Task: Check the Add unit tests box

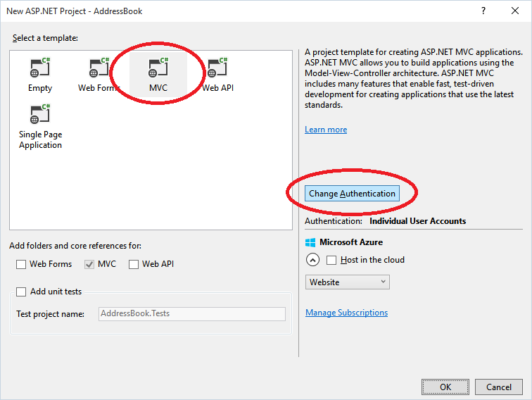Action: 21,292
